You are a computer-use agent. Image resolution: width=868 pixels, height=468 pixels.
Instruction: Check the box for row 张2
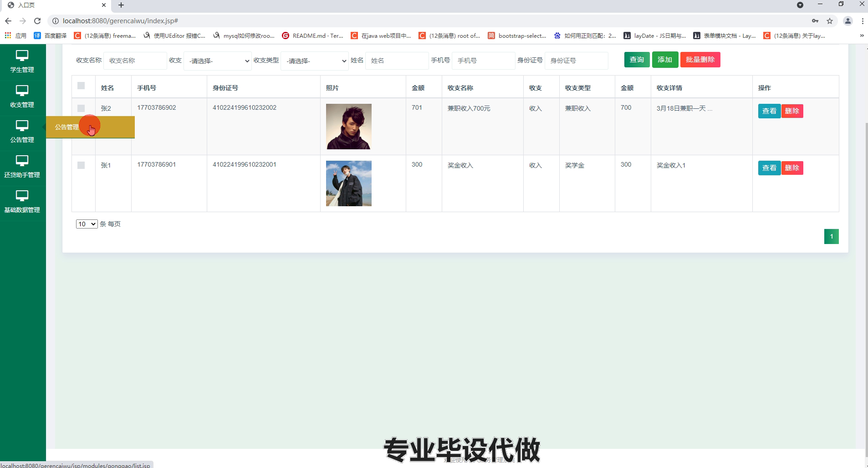pyautogui.click(x=81, y=108)
